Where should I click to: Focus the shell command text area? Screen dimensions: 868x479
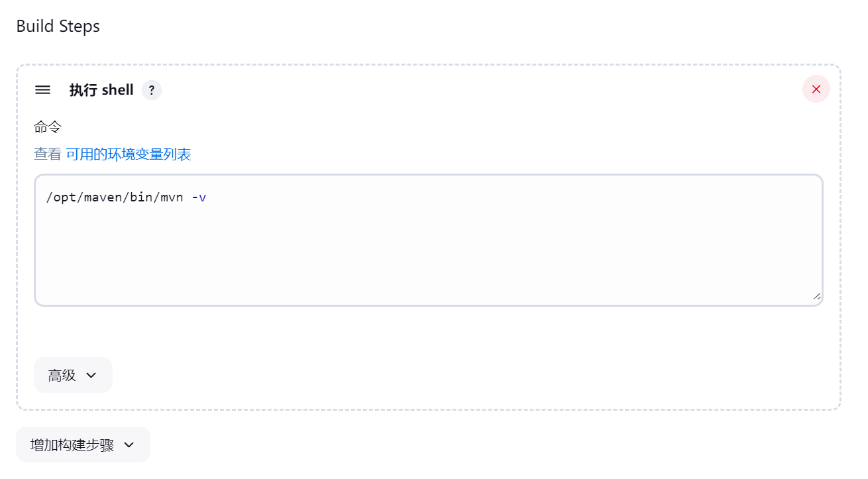pyautogui.click(x=429, y=240)
